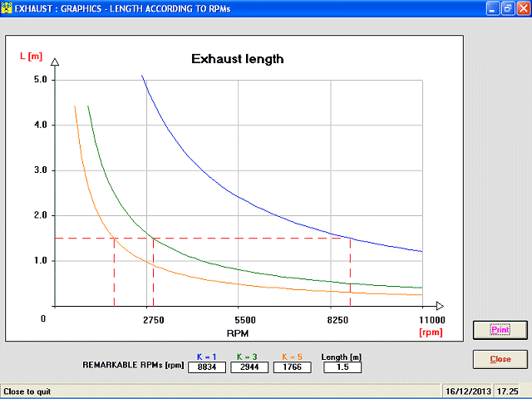Select the K = 5 RPM field showing 1766
This screenshot has width=532, height=399.
tap(292, 367)
